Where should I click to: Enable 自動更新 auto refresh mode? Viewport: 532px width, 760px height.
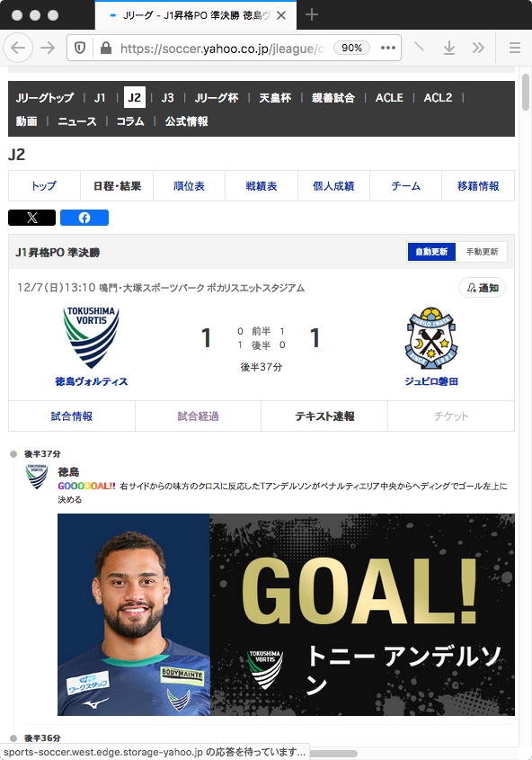click(431, 252)
